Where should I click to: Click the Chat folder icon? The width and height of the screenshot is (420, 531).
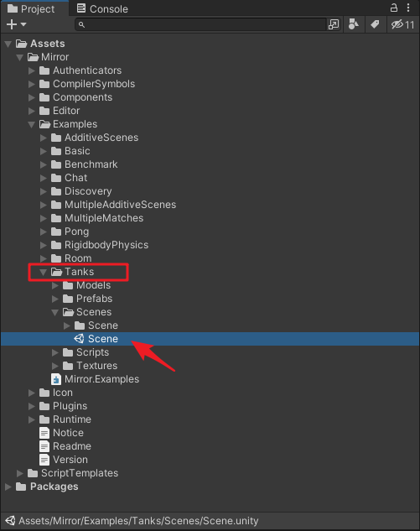tap(56, 178)
